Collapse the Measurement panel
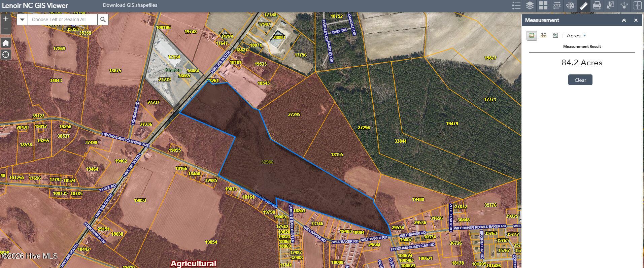Image resolution: width=644 pixels, height=268 pixels. click(x=624, y=21)
